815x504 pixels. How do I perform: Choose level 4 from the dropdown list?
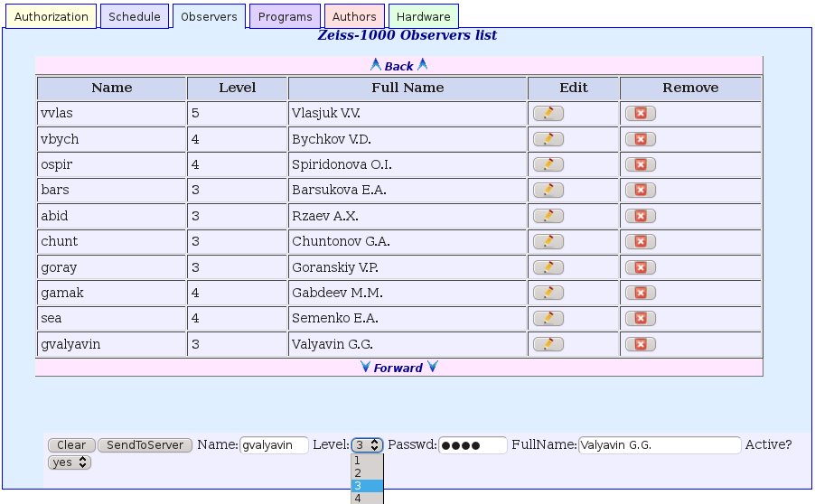[367, 499]
